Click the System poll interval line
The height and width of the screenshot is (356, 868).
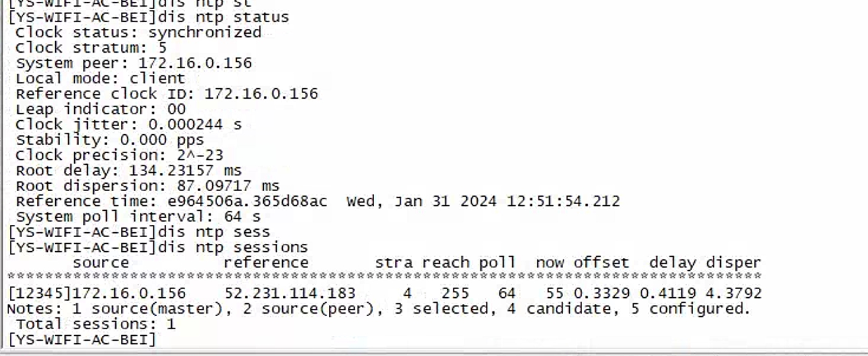138,216
